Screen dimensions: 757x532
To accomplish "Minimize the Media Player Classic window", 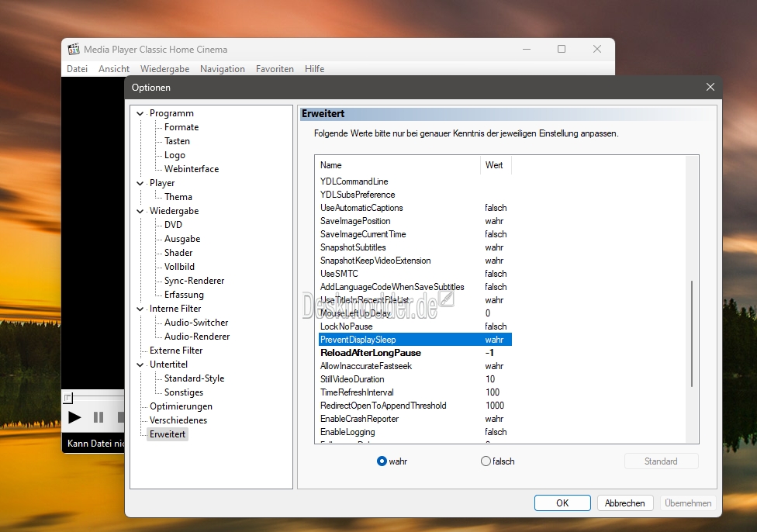I will (x=527, y=49).
